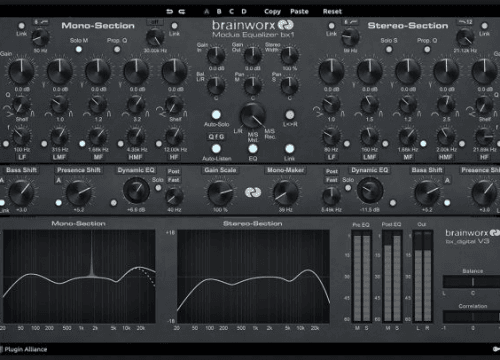Screen dimensions: 500x360
Task: Click the L/R M/S mode selector knob
Action: pyautogui.click(x=253, y=115)
